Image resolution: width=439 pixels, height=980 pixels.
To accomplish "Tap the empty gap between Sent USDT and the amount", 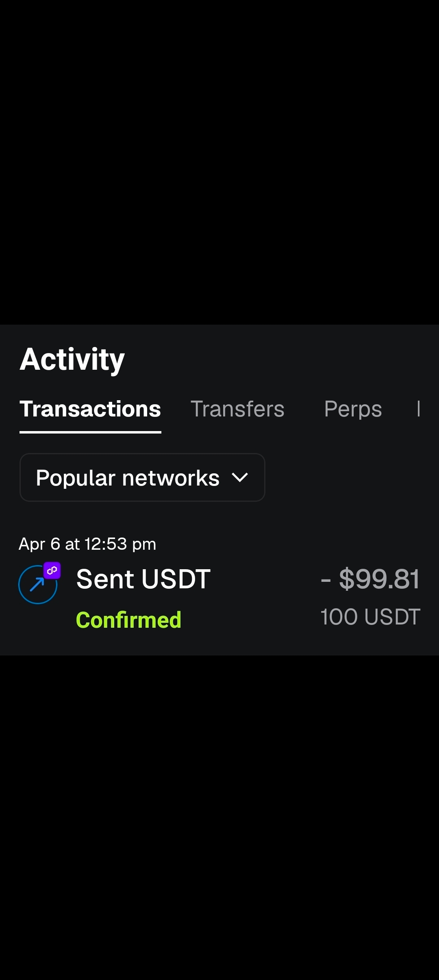I will [x=264, y=579].
